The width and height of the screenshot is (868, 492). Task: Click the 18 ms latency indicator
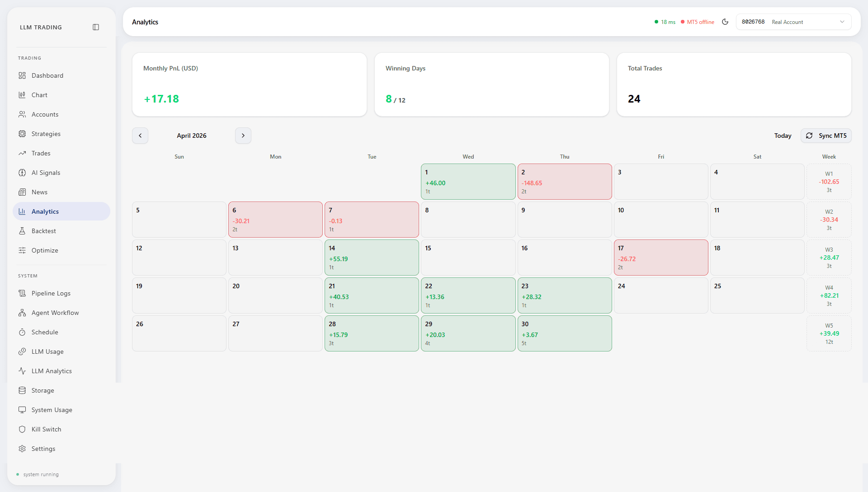[x=665, y=22]
